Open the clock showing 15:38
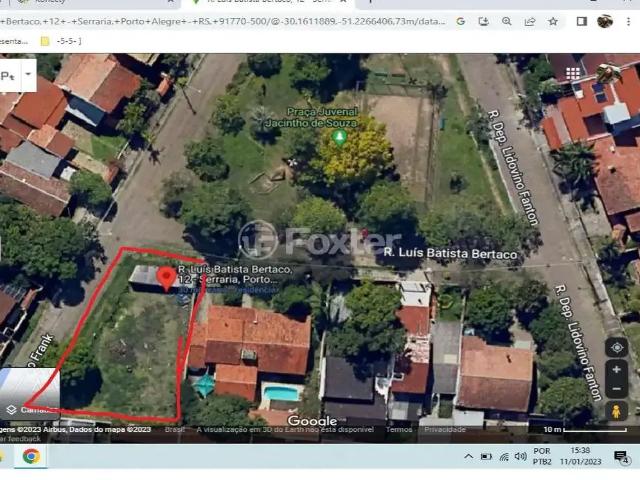This screenshot has height=480, width=640. (580, 456)
